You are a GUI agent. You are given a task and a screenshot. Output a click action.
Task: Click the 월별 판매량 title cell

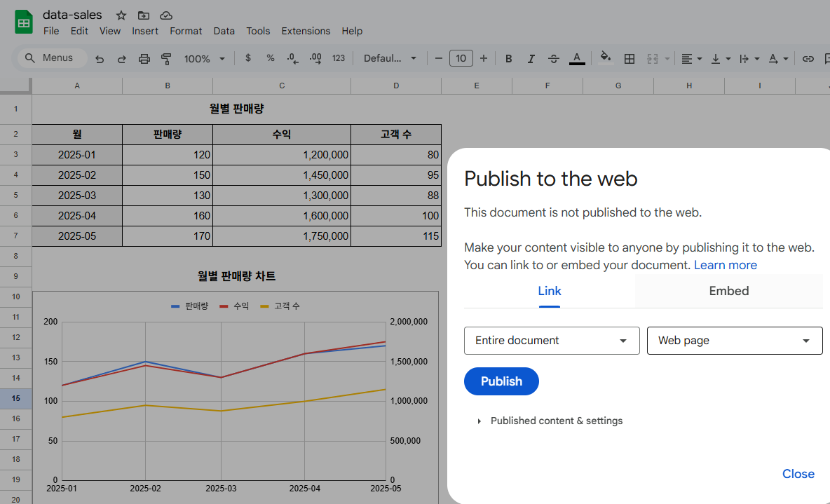click(x=237, y=109)
